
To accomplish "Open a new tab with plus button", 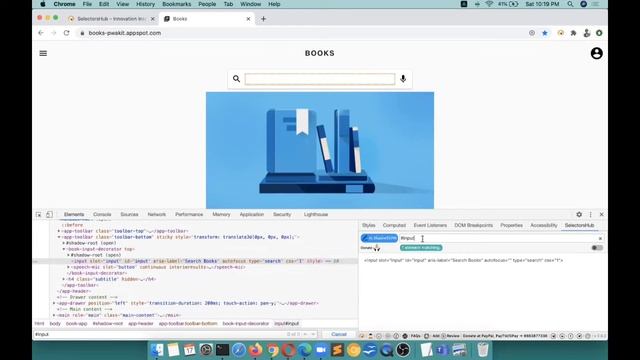I will coord(263,19).
